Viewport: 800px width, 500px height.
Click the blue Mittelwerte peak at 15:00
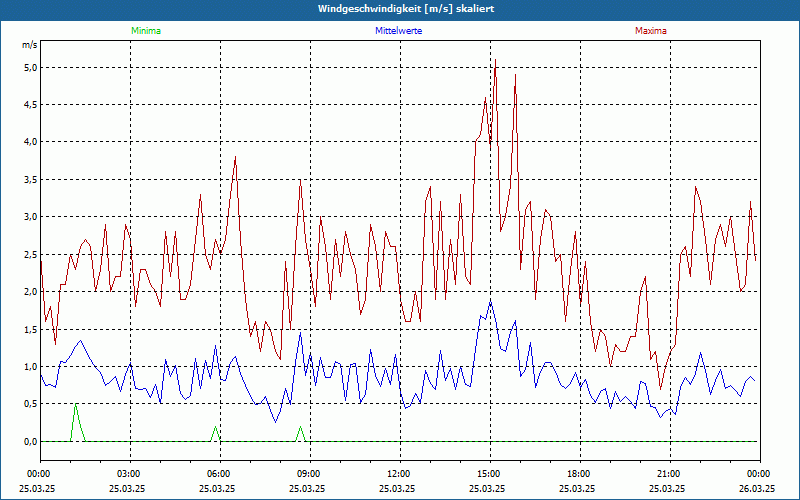click(490, 302)
